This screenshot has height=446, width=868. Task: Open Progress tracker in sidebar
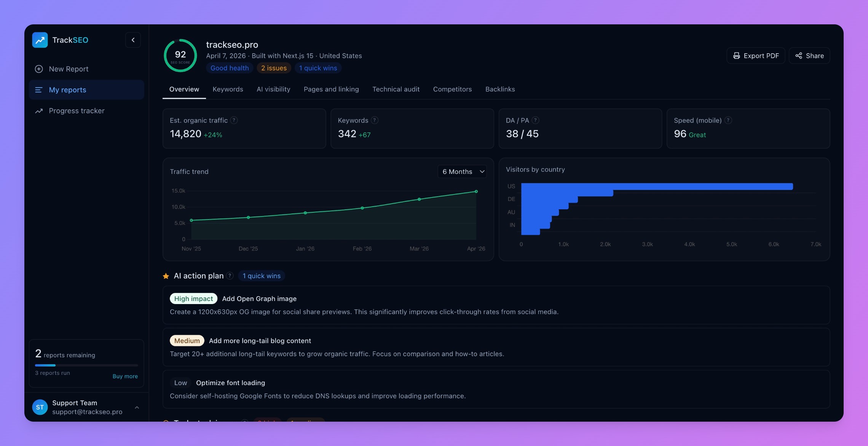tap(77, 111)
